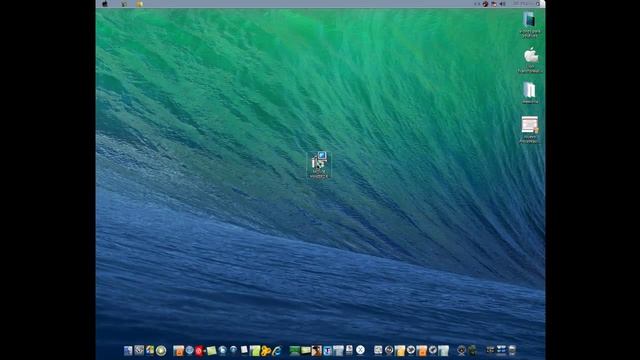This screenshot has height=360, width=640.
Task: Click the yellow folder icon in top menu bar
Action: pos(139,4)
